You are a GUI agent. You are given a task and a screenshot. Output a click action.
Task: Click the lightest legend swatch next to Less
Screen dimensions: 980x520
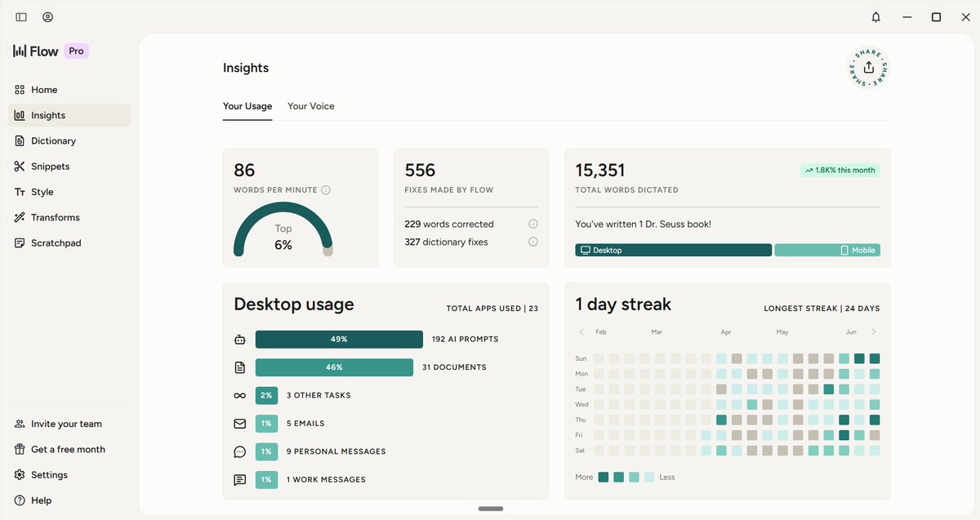coord(649,478)
